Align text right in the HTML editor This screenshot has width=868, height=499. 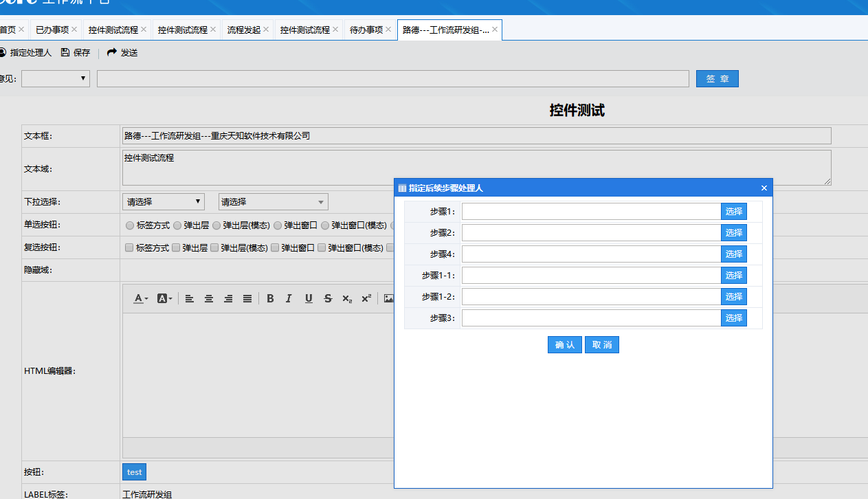tap(228, 298)
